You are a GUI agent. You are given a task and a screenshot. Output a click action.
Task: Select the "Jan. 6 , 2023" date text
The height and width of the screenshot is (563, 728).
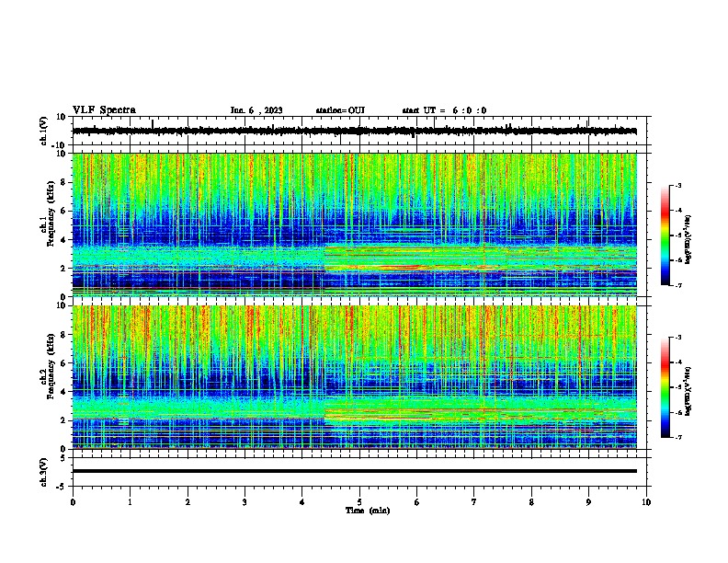tap(256, 110)
